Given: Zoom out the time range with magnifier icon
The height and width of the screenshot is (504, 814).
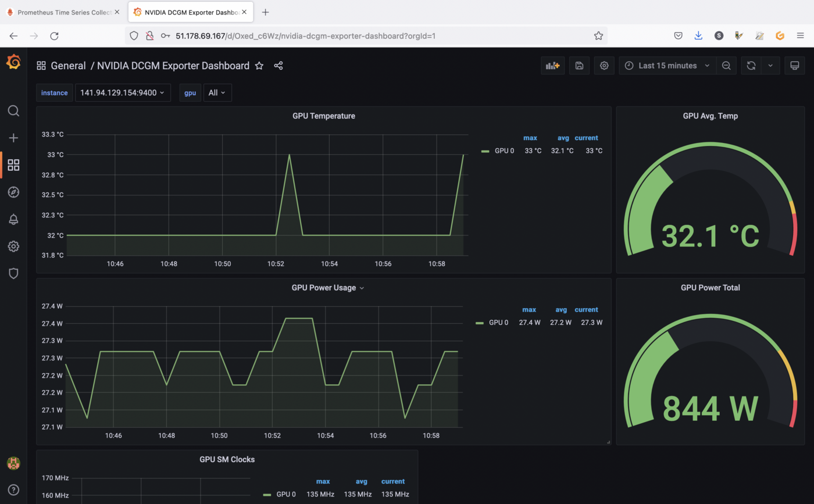Looking at the screenshot, I should point(726,65).
